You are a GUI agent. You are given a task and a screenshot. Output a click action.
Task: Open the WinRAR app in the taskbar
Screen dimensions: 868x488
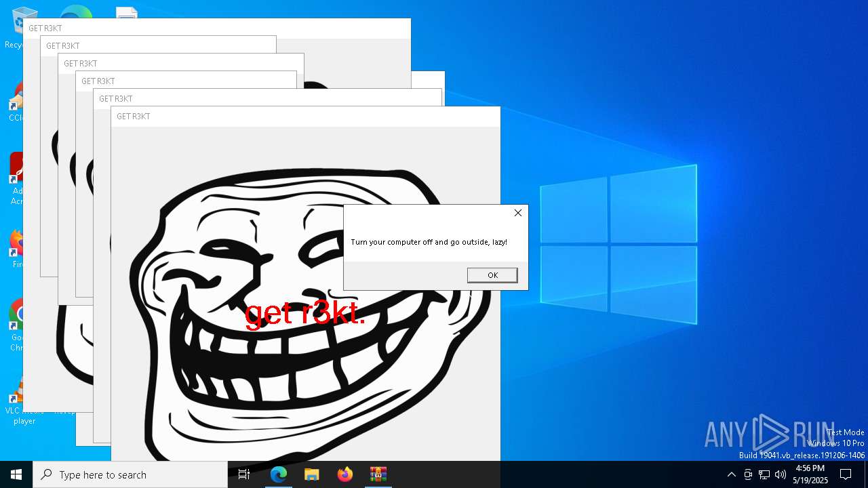pos(378,474)
